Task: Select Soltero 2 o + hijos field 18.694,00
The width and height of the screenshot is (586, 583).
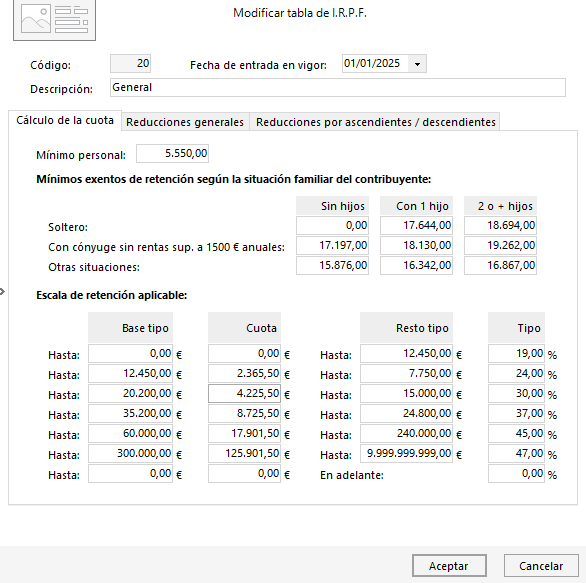Action: point(500,225)
